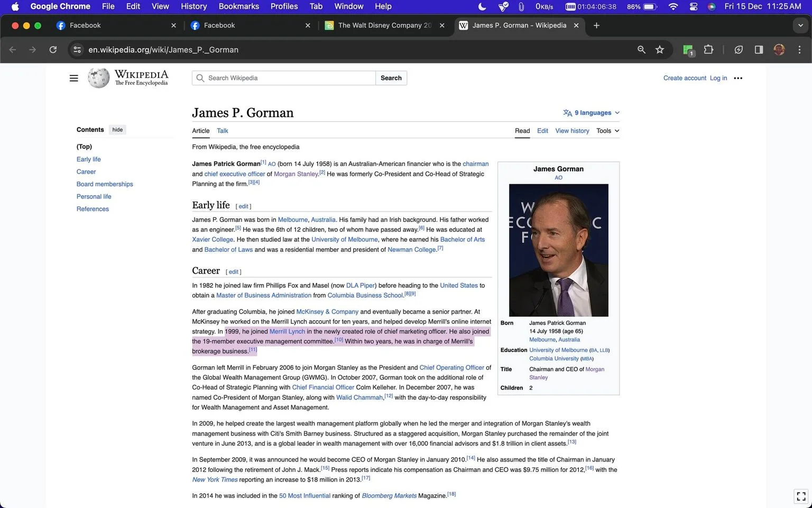The height and width of the screenshot is (508, 812).
Task: Hide the Contents sidebar
Action: tap(117, 130)
